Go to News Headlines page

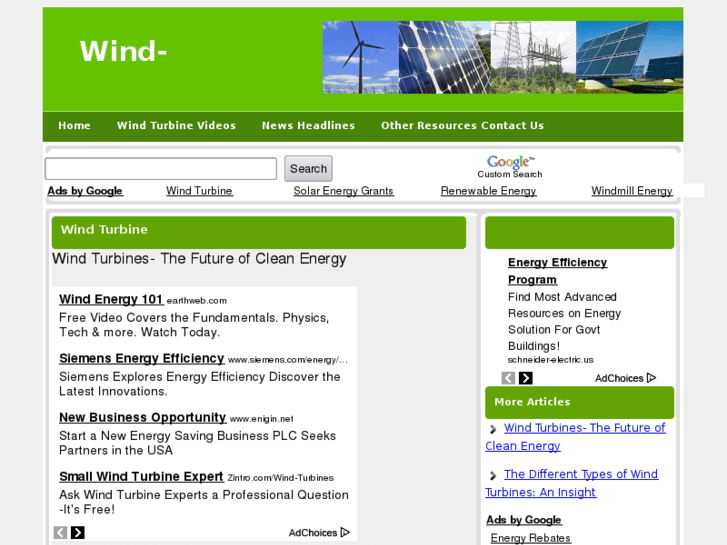(x=308, y=125)
